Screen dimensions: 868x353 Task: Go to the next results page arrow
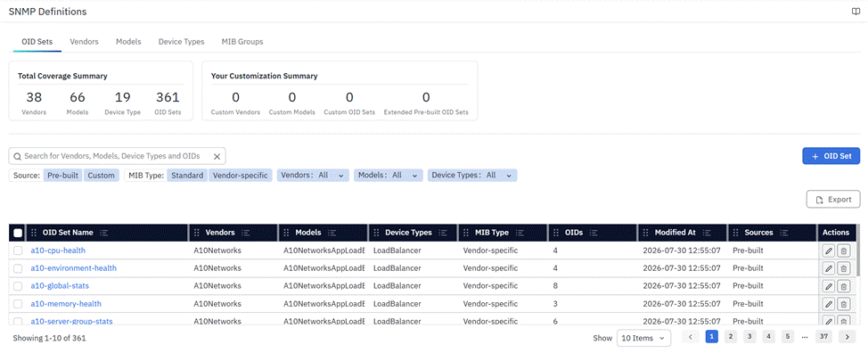(x=848, y=336)
